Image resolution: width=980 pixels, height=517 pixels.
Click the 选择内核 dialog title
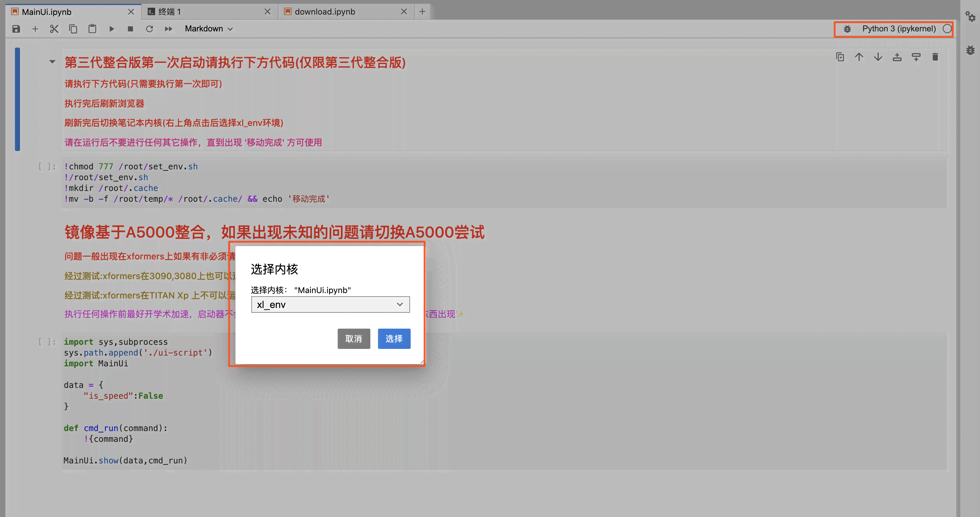tap(274, 269)
